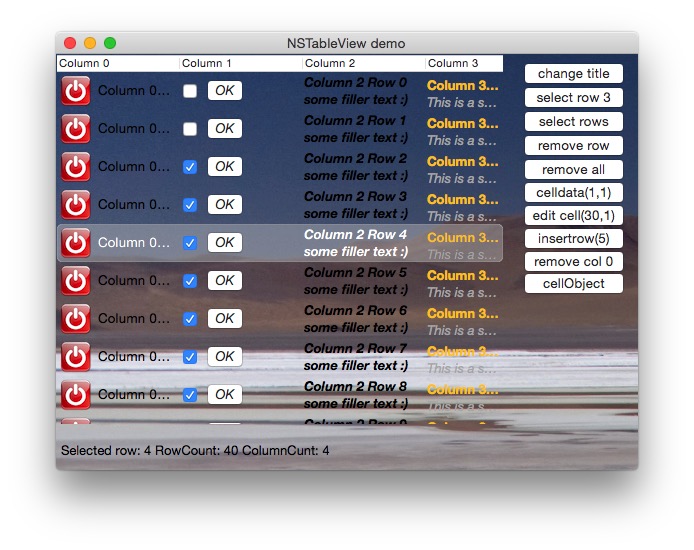This screenshot has width=694, height=550.
Task: Click the Column 0 table header
Action: (118, 63)
